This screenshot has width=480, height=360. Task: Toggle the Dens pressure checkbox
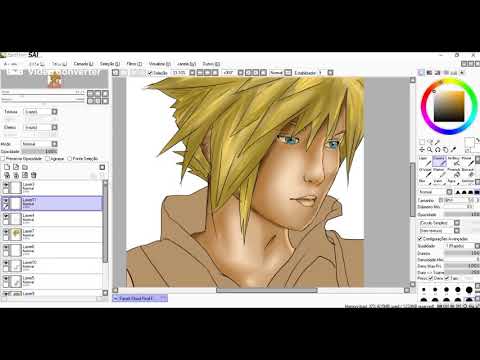click(x=431, y=278)
